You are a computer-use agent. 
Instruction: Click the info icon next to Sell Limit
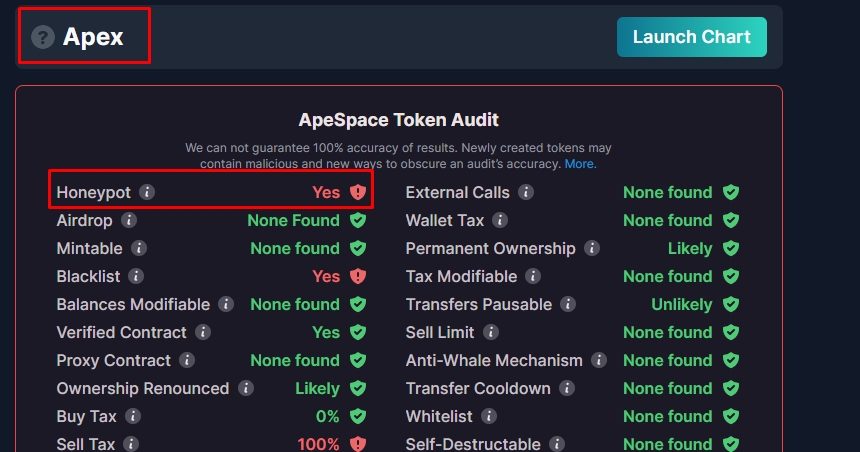490,332
